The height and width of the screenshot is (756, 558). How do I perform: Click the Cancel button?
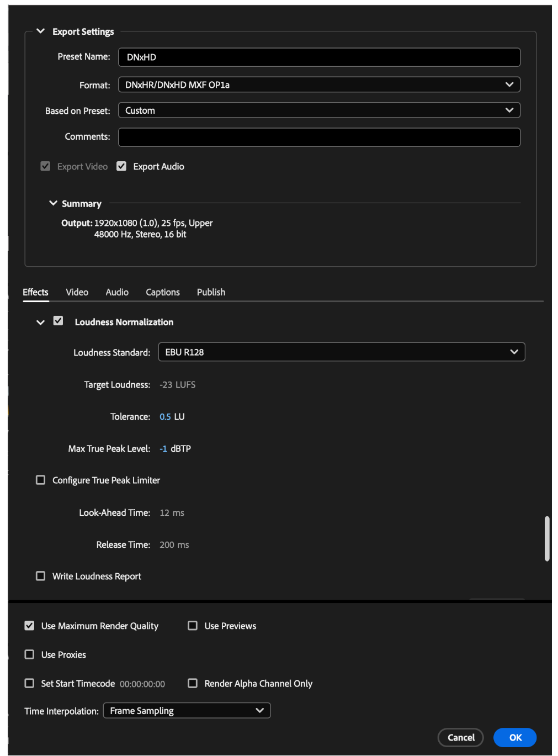tap(461, 737)
